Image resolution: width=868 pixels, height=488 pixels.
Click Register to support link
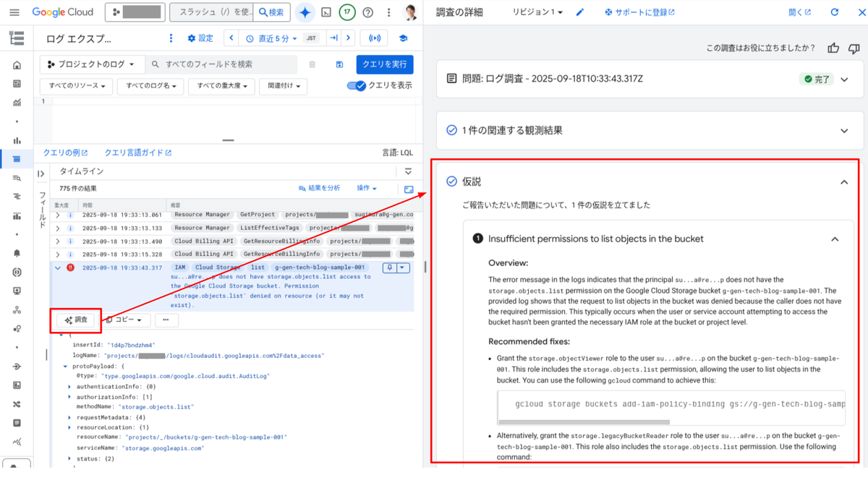[639, 12]
